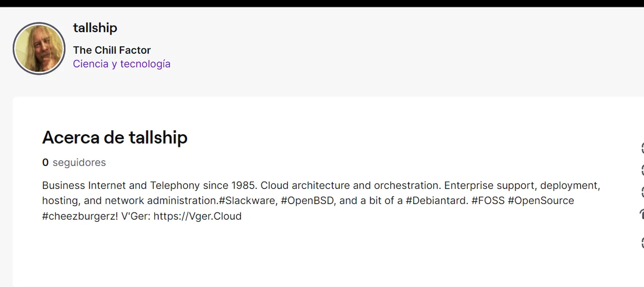
Task: Open the third social link icon in the About panel
Action: (x=641, y=192)
